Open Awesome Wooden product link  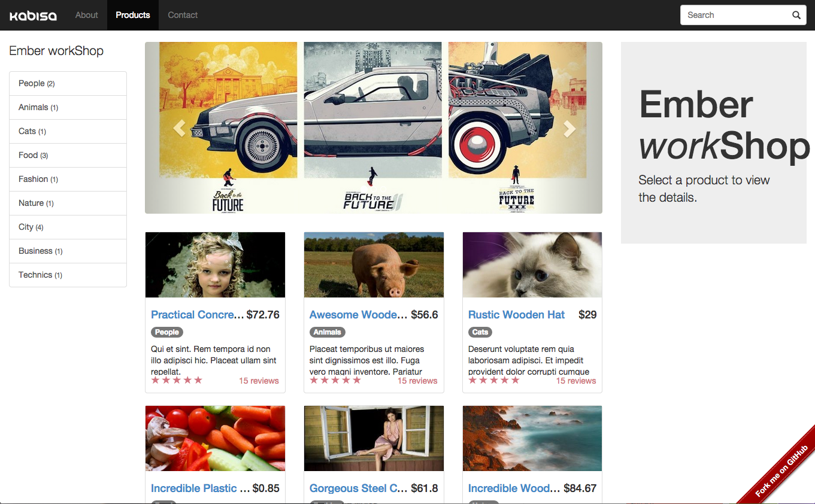click(x=358, y=315)
